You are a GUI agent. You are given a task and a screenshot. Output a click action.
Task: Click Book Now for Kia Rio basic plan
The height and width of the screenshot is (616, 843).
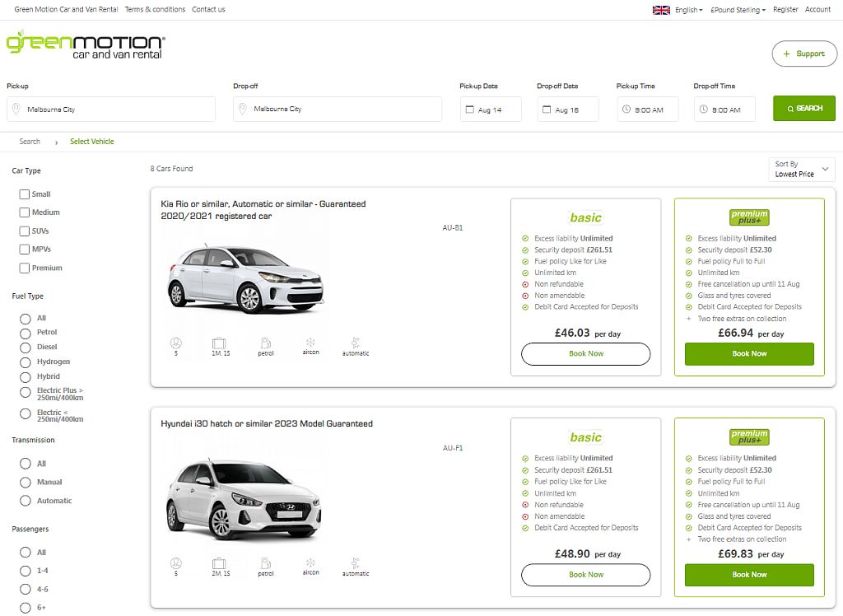[x=585, y=354]
